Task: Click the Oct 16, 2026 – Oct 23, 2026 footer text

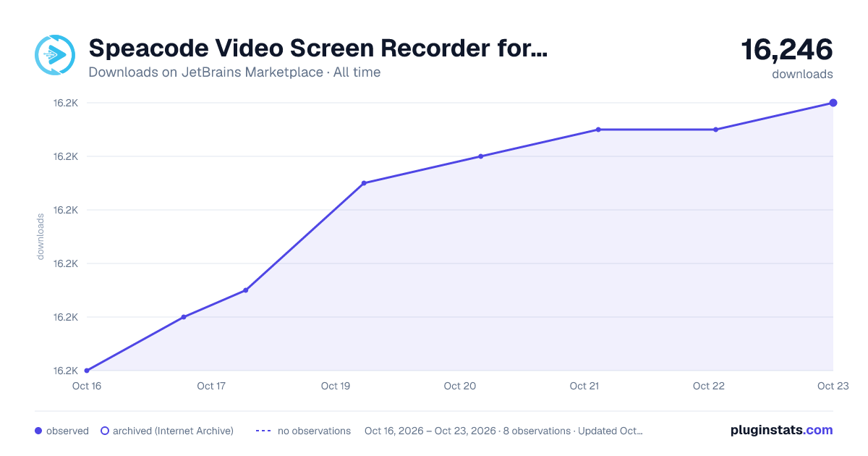Action: pyautogui.click(x=430, y=431)
